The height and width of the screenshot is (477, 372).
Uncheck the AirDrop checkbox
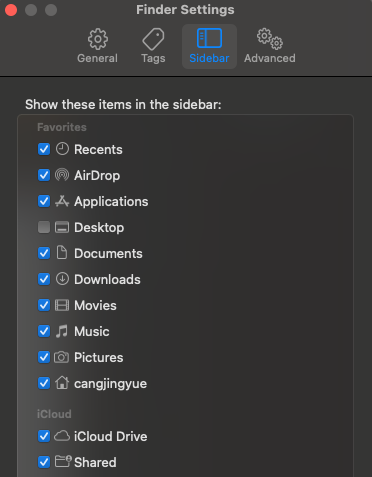(x=44, y=175)
